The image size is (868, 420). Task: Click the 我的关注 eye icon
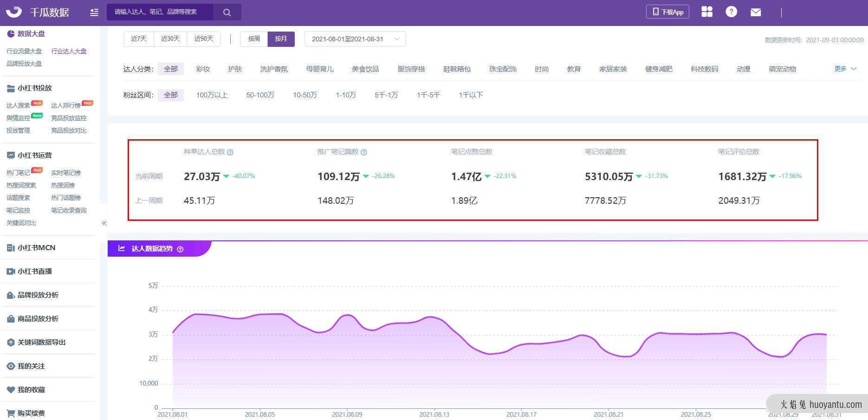click(11, 366)
